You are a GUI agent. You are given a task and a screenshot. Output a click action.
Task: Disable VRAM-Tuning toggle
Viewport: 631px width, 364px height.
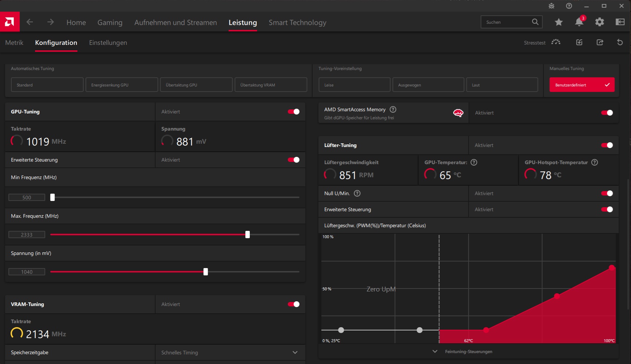pos(294,304)
